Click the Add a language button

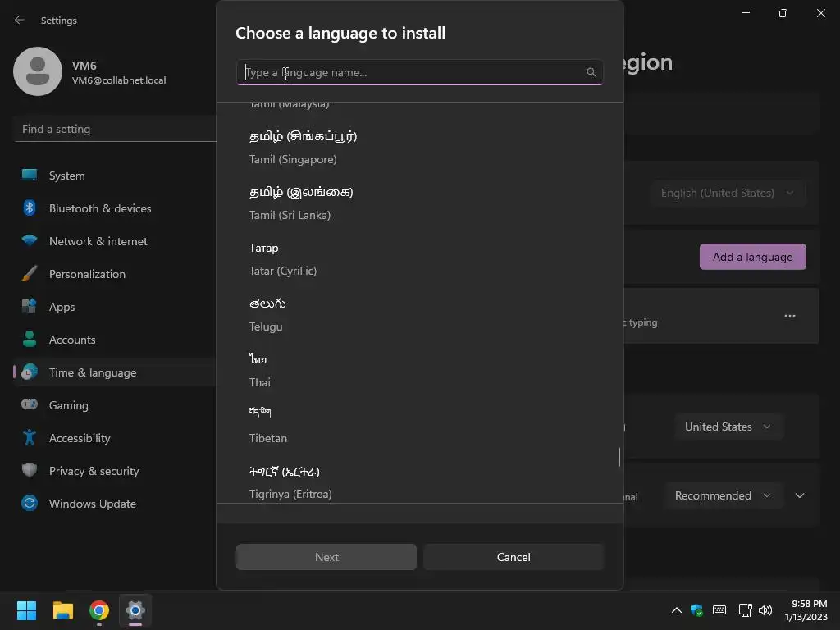click(753, 257)
